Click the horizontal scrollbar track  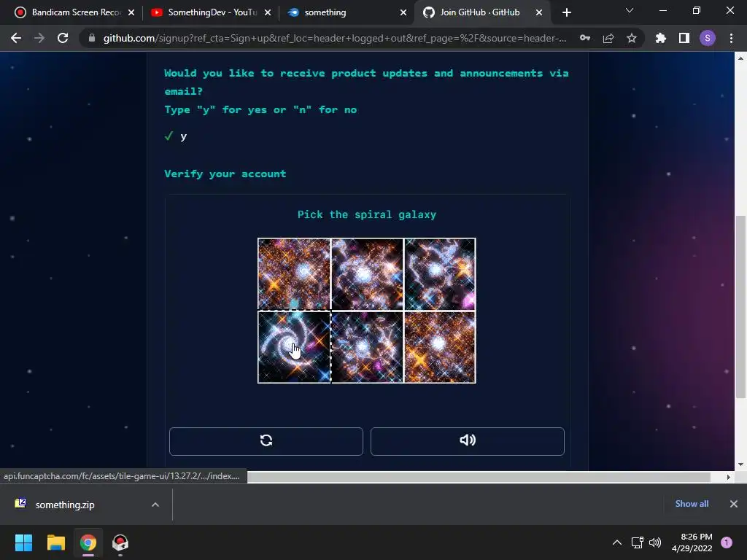[x=479, y=477]
